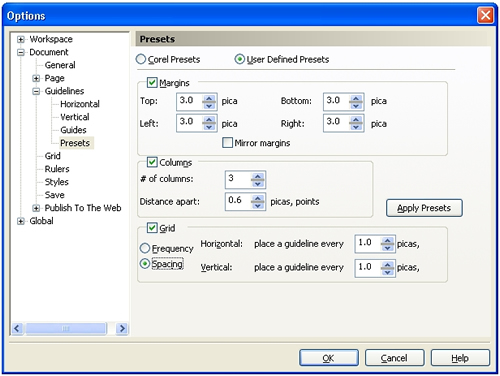Toggle the Columns checkbox
The image size is (500, 376).
pos(152,162)
